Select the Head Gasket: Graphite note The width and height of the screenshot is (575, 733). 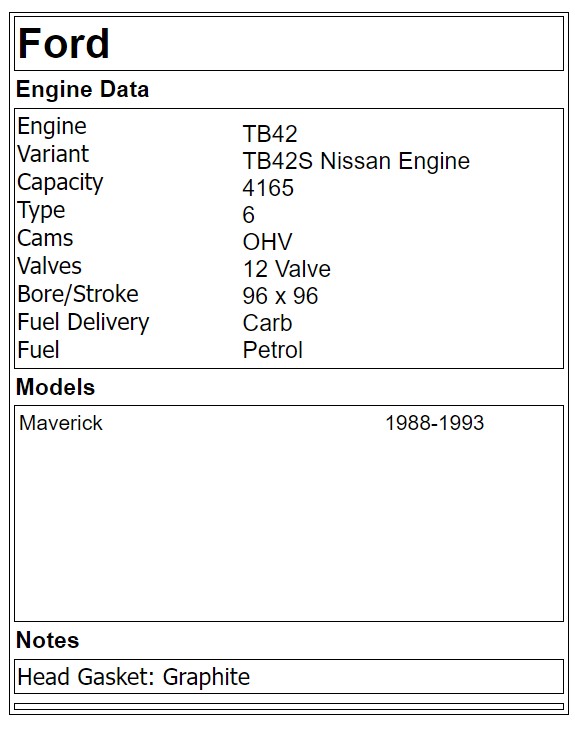point(133,677)
